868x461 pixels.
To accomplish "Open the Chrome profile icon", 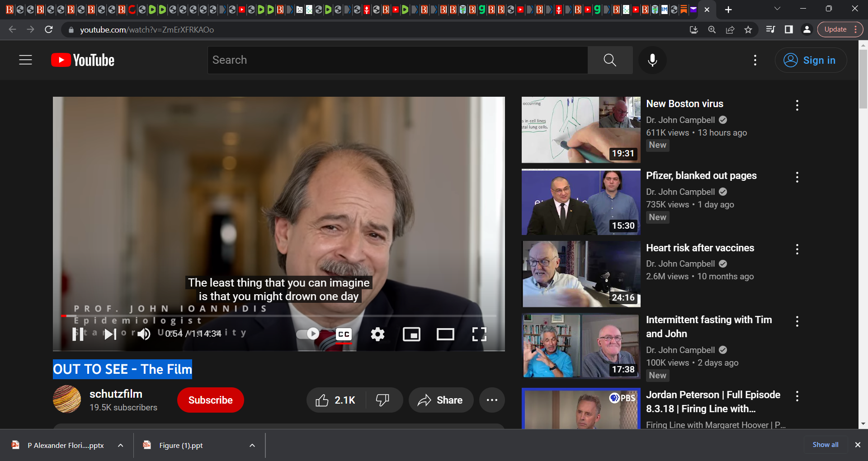I will [x=807, y=29].
